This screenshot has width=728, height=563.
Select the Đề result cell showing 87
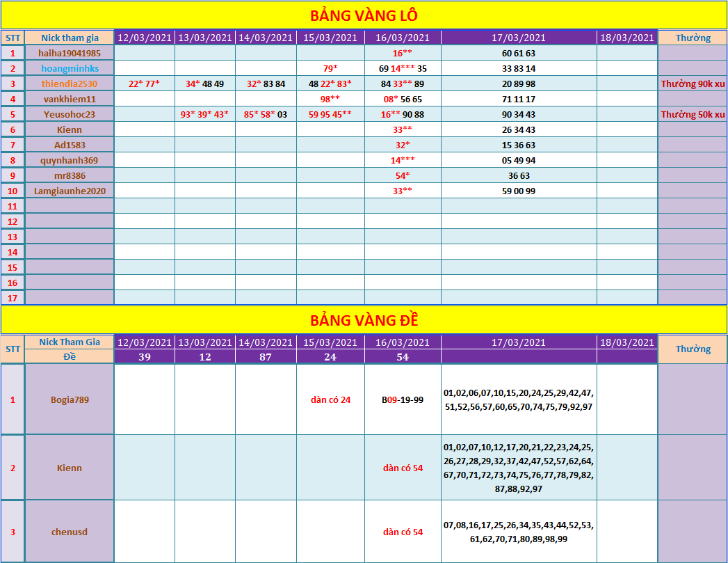click(266, 357)
